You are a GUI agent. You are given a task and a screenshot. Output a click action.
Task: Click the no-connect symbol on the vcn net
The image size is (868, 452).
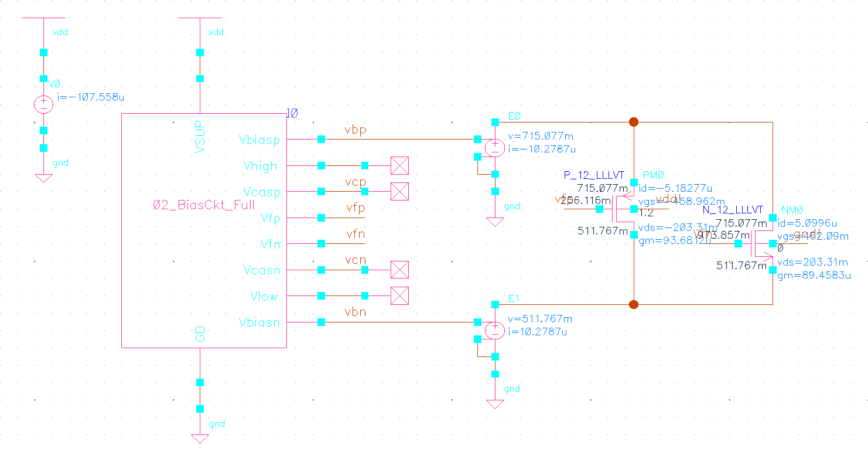pos(399,270)
